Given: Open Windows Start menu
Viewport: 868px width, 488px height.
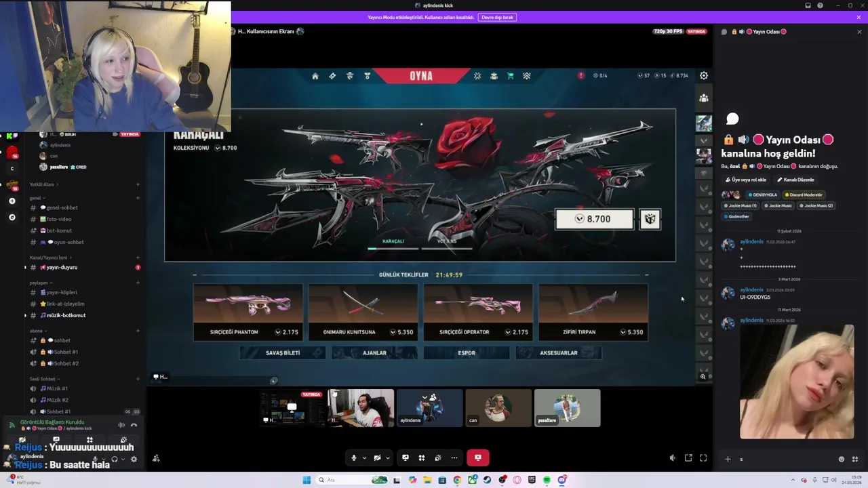Looking at the screenshot, I should [x=307, y=480].
